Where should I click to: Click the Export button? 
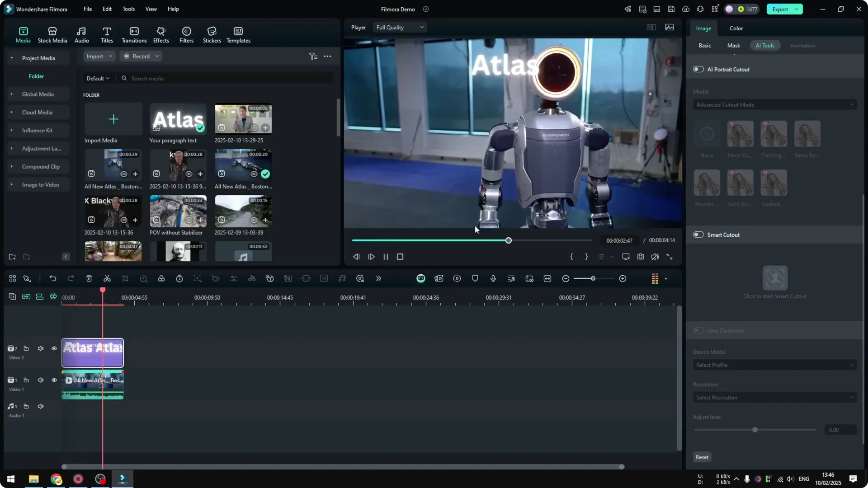(x=780, y=9)
